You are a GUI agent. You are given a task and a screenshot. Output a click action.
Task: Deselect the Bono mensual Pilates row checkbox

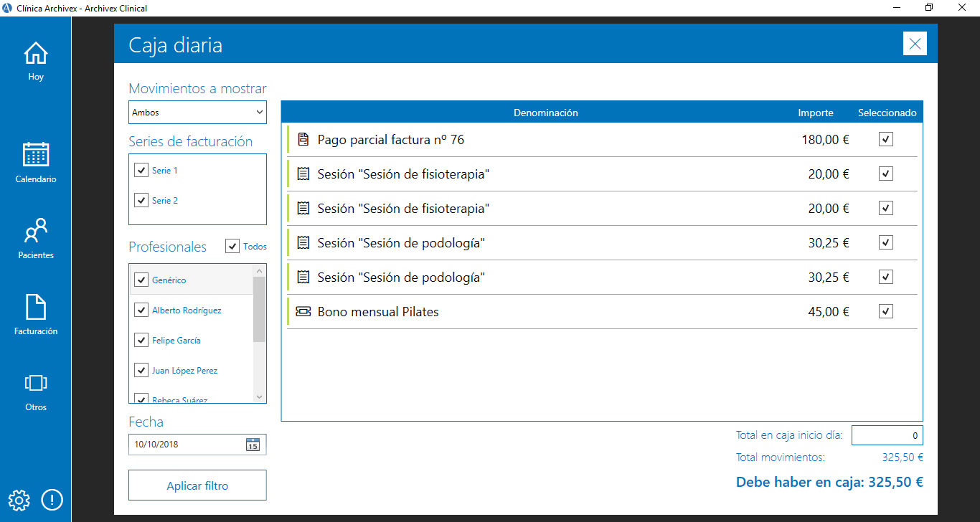click(x=886, y=311)
